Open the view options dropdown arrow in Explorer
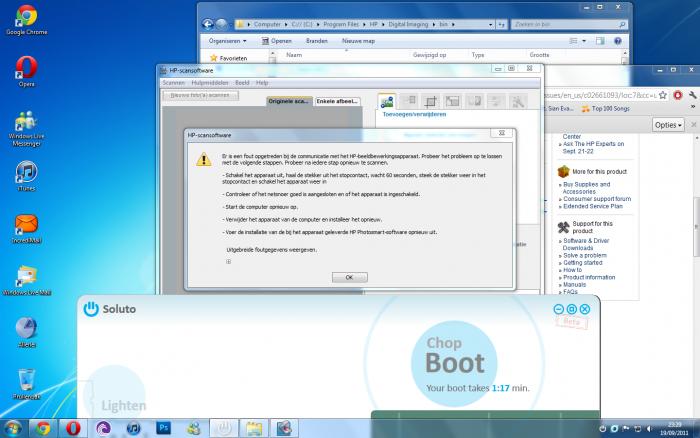The width and height of the screenshot is (700, 438). (584, 41)
